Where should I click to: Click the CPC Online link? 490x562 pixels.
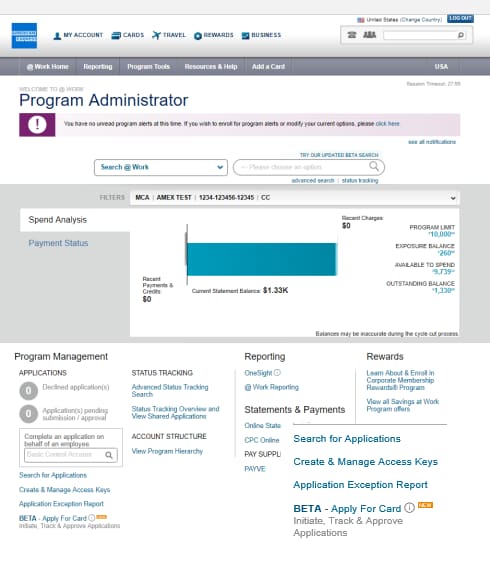262,440
